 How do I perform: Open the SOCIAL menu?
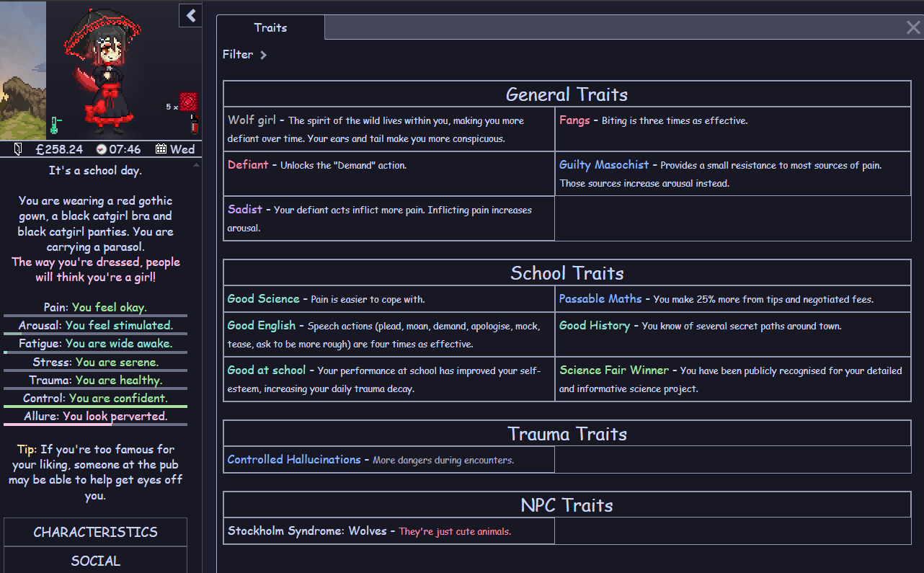point(95,560)
